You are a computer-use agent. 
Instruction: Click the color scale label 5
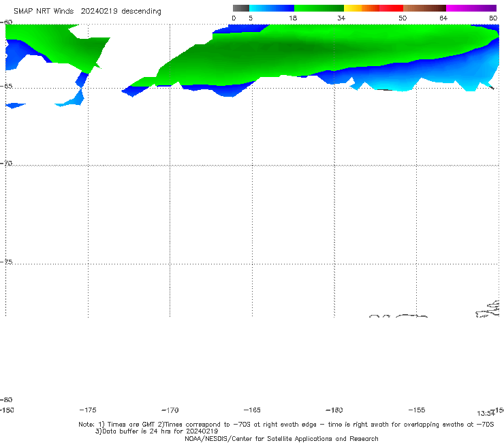pos(251,18)
